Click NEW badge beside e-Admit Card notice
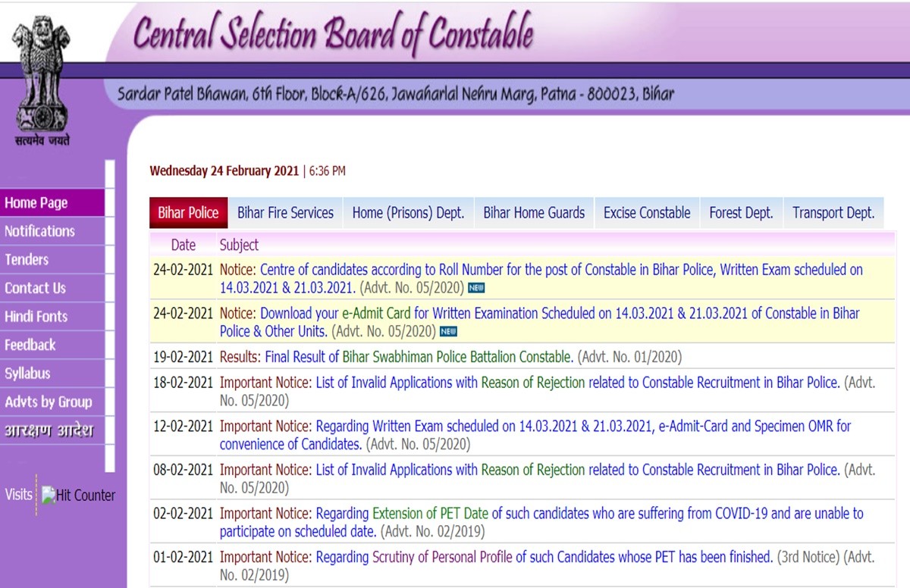This screenshot has height=588, width=910. click(x=448, y=332)
